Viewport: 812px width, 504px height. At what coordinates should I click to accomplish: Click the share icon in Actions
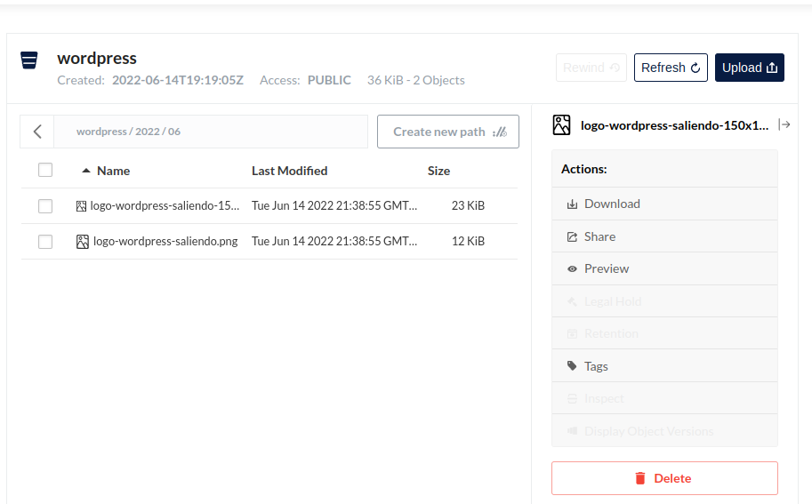pyautogui.click(x=572, y=237)
